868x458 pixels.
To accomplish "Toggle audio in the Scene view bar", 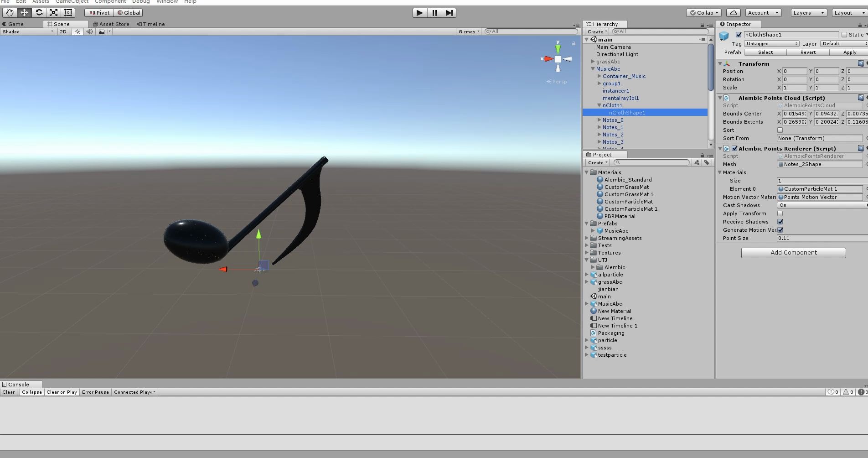I will click(x=89, y=31).
